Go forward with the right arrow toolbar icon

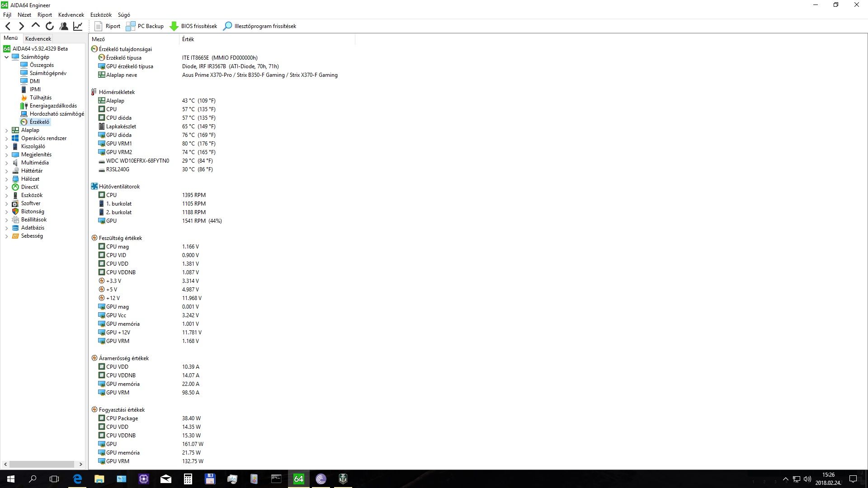(x=21, y=26)
